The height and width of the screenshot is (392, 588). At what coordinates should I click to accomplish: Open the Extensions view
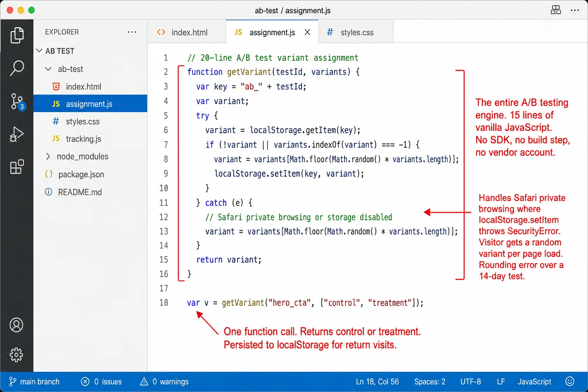pos(17,167)
